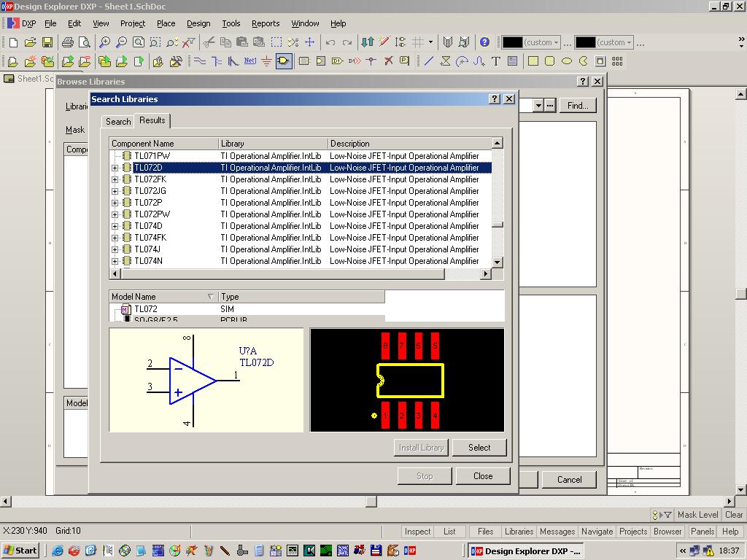Image resolution: width=747 pixels, height=560 pixels.
Task: Click the Zoom Out magnifier icon
Action: pos(122,42)
